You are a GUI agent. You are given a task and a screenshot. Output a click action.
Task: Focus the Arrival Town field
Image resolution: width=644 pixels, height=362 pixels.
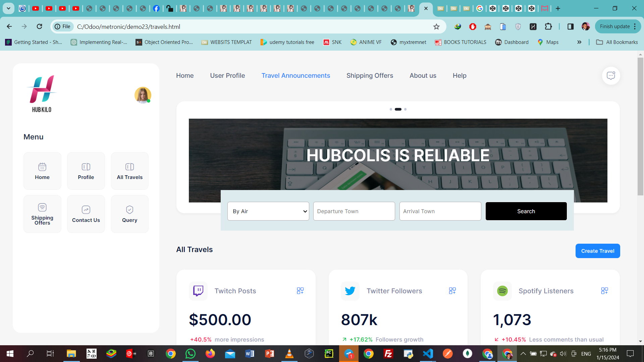pyautogui.click(x=440, y=211)
